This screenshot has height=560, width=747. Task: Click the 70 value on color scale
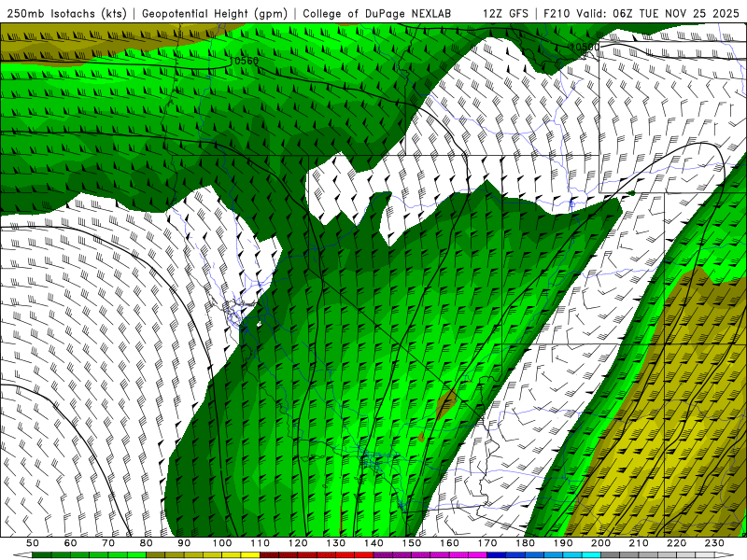click(108, 543)
